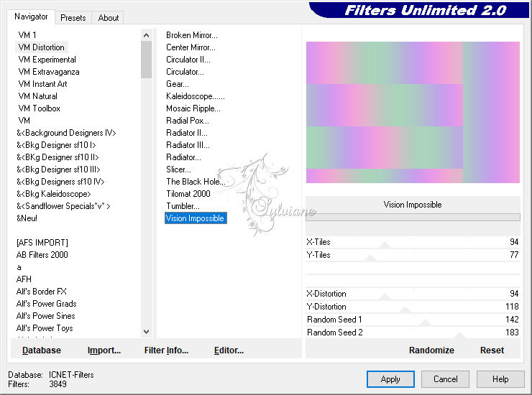Choose the Radiator II... filter
This screenshot has height=395, width=532.
coord(187,133)
